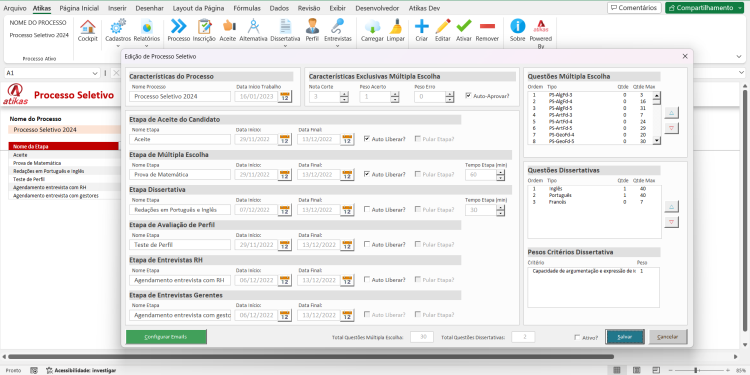Click the zoom slider in status bar
This screenshot has width=750, height=375.
click(695, 370)
